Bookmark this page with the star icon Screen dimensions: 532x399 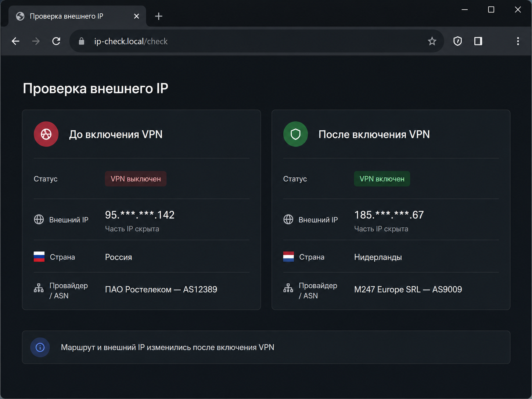432,41
